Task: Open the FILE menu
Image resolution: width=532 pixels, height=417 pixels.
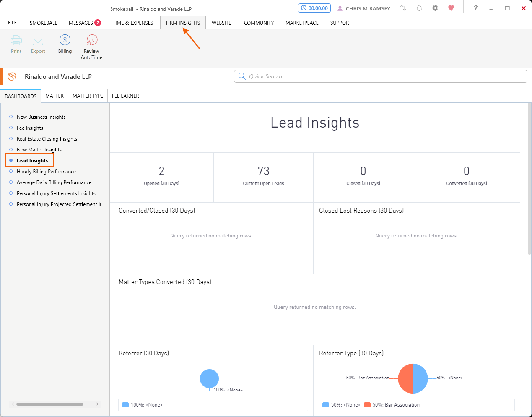Action: coord(13,23)
